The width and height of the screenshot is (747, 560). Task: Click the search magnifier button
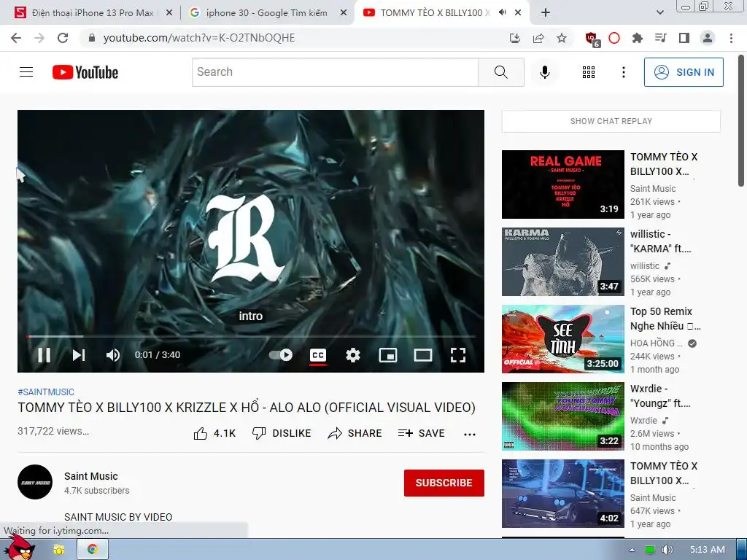(x=501, y=72)
